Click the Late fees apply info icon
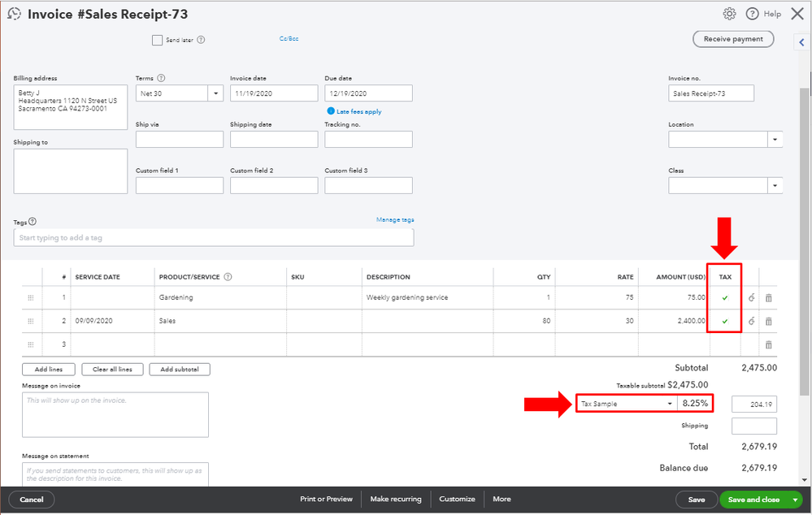The image size is (812, 515). pyautogui.click(x=330, y=110)
